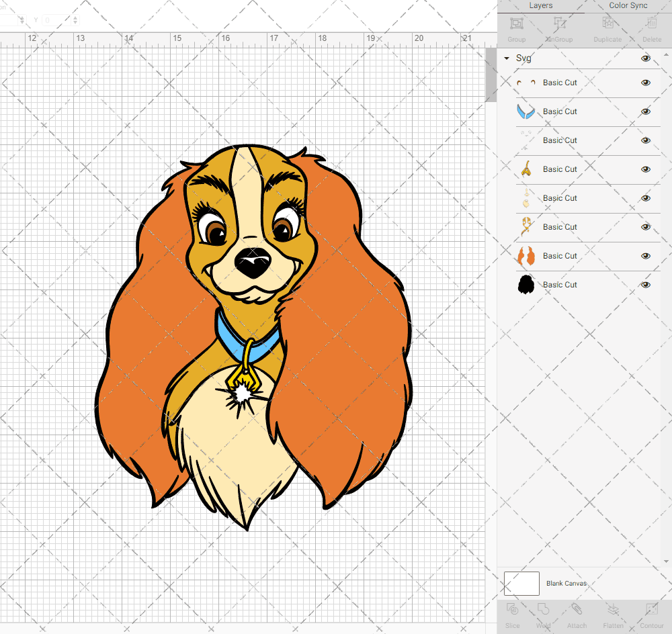Hide the cream fur layer
The height and width of the screenshot is (634, 672).
point(645,198)
